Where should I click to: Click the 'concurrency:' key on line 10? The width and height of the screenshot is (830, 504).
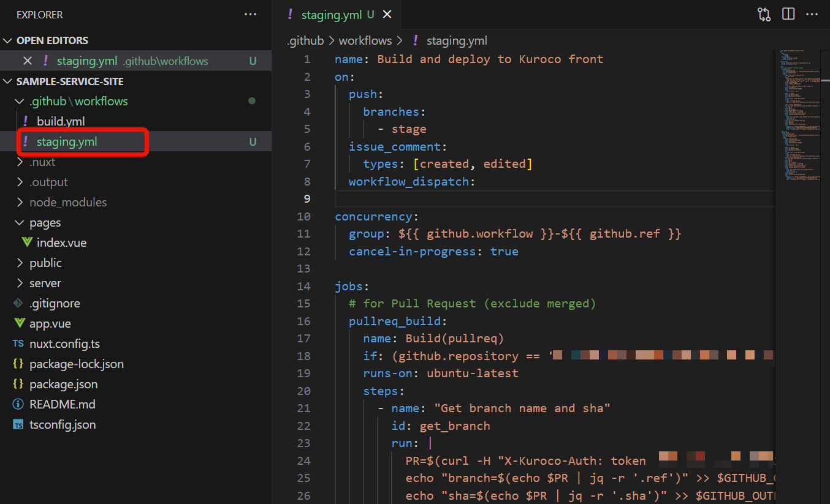pyautogui.click(x=377, y=216)
